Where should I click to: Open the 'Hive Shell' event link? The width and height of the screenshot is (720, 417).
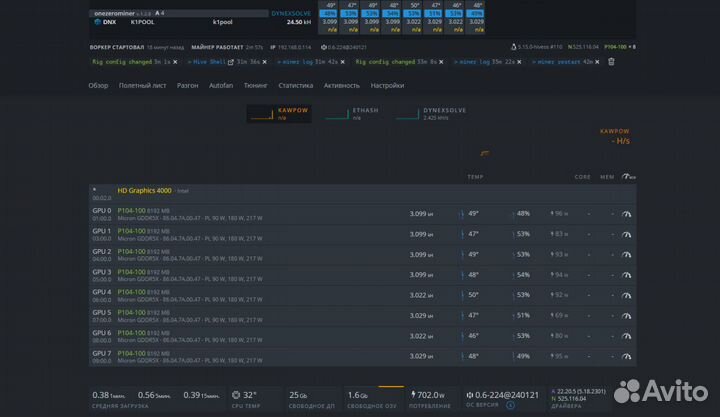(209, 62)
